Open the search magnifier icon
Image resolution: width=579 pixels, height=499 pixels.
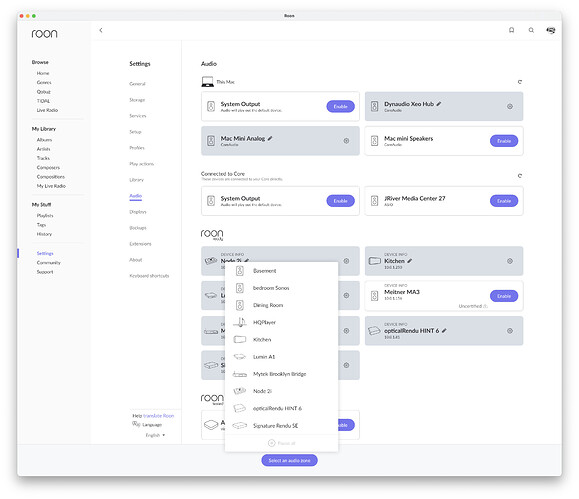[531, 30]
